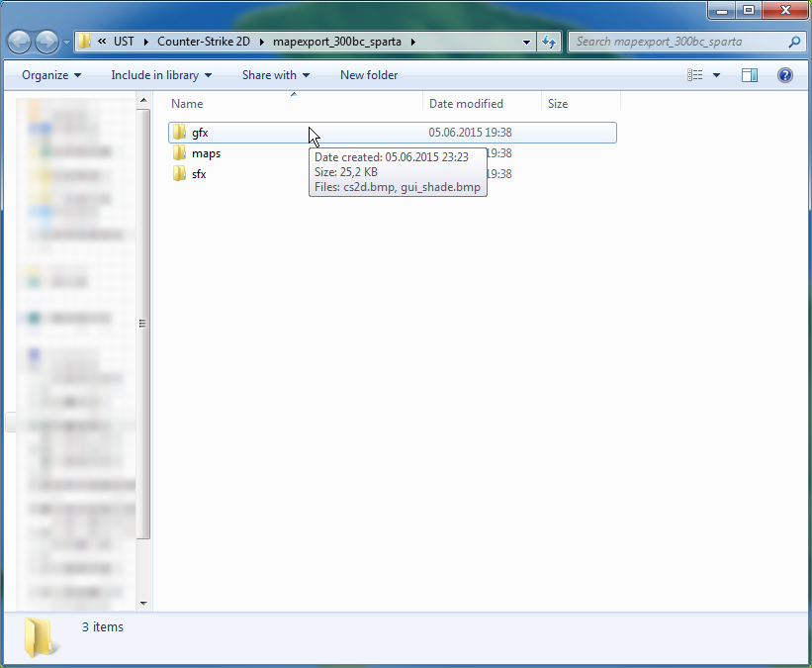Click the magnifier search icon
This screenshot has width=812, height=668.
click(794, 42)
